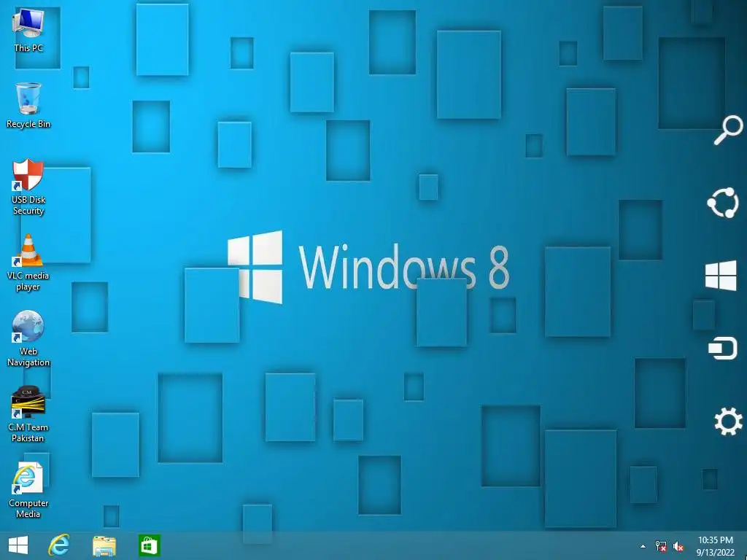
Task: Open File Explorer from the taskbar
Action: [104, 545]
